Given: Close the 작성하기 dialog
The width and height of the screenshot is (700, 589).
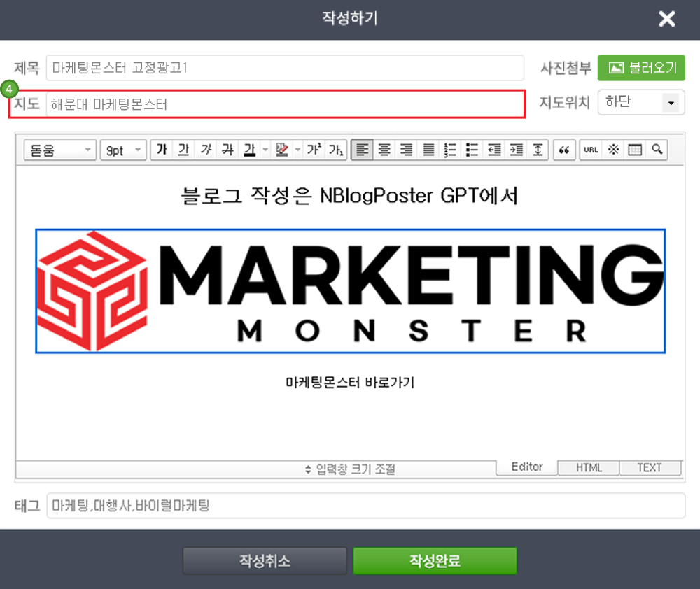Looking at the screenshot, I should [x=667, y=19].
